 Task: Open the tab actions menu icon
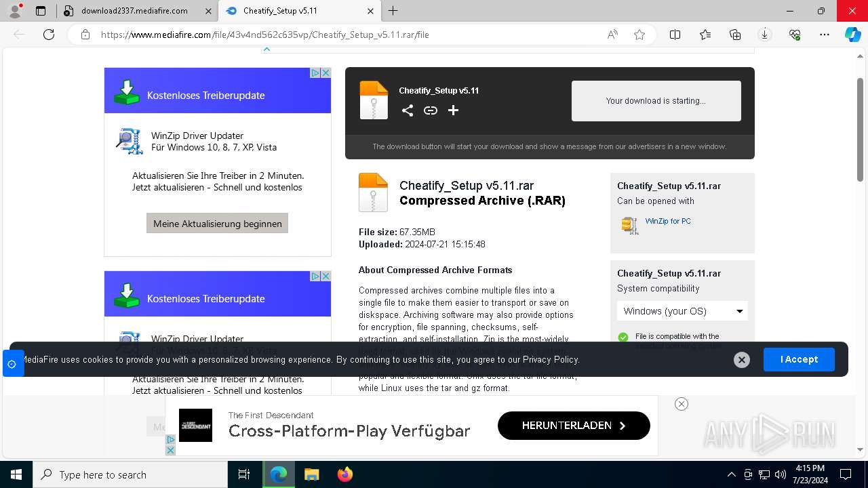pyautogui.click(x=41, y=11)
